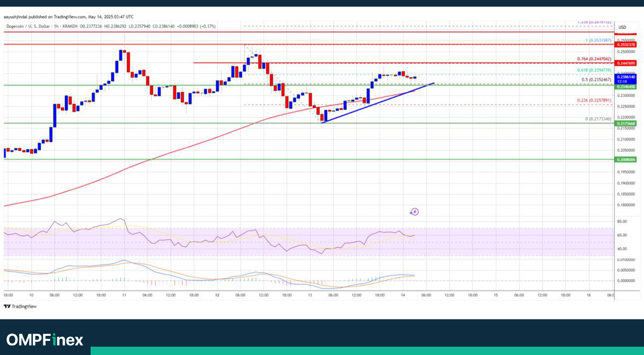The height and width of the screenshot is (355, 644).
Task: Click the lightning replay marker icon
Action: [414, 212]
